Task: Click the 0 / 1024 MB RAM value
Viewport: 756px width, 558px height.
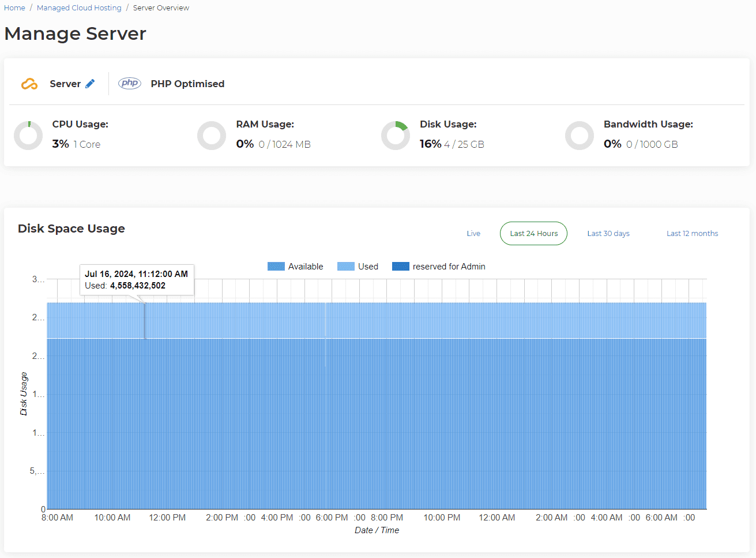Action: coord(285,144)
